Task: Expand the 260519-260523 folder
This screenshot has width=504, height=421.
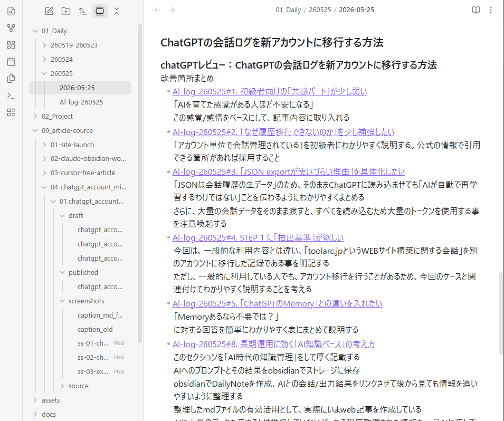Action: pos(44,45)
